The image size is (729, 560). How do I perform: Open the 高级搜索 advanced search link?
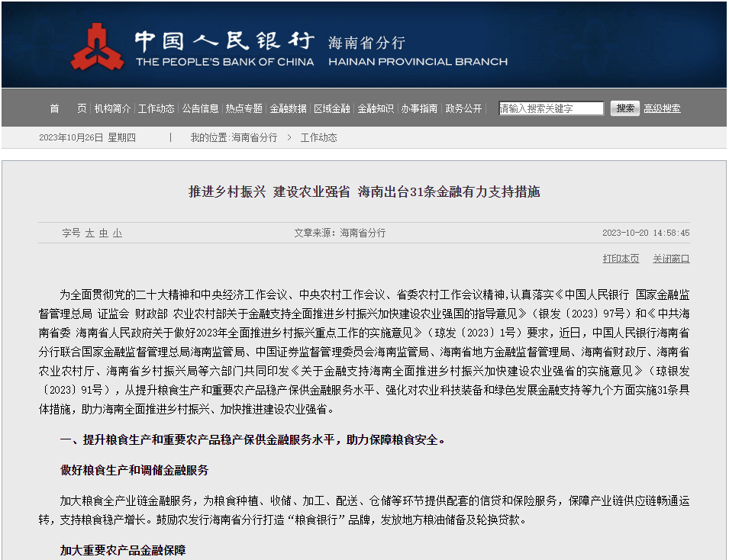(662, 108)
